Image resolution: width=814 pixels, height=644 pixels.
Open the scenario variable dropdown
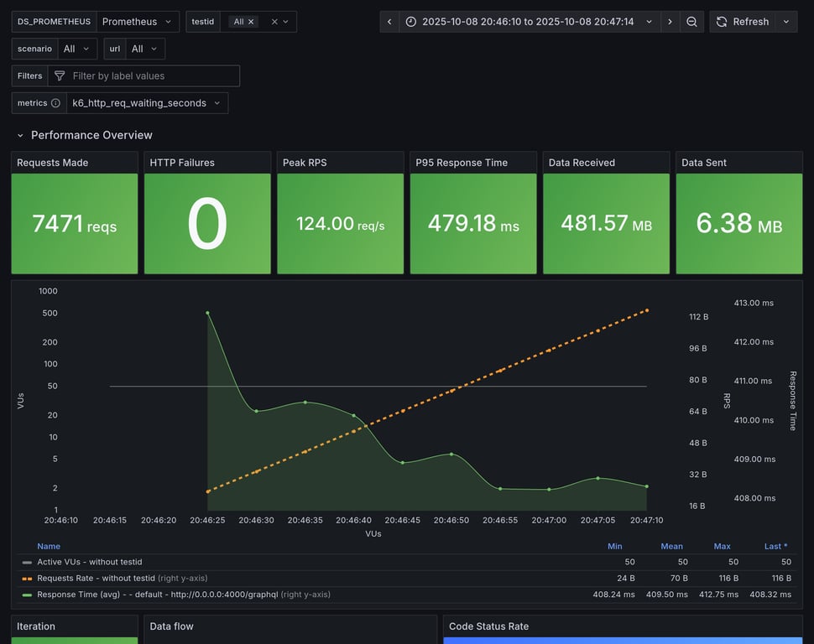pos(77,49)
